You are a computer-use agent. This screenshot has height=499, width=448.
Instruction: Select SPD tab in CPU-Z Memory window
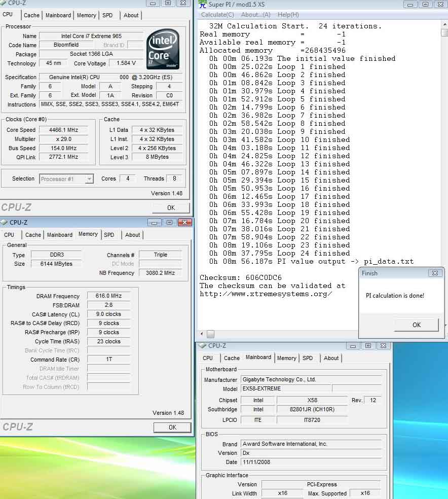tap(109, 235)
